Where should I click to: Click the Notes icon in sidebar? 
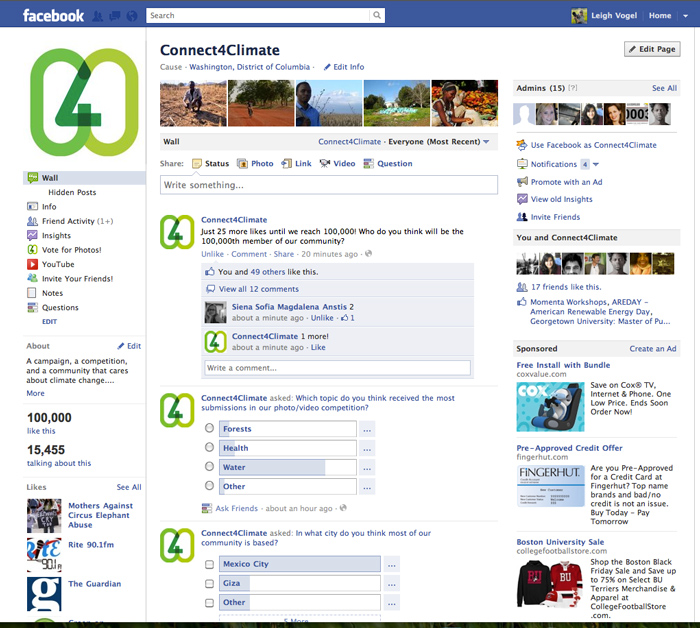(x=32, y=293)
